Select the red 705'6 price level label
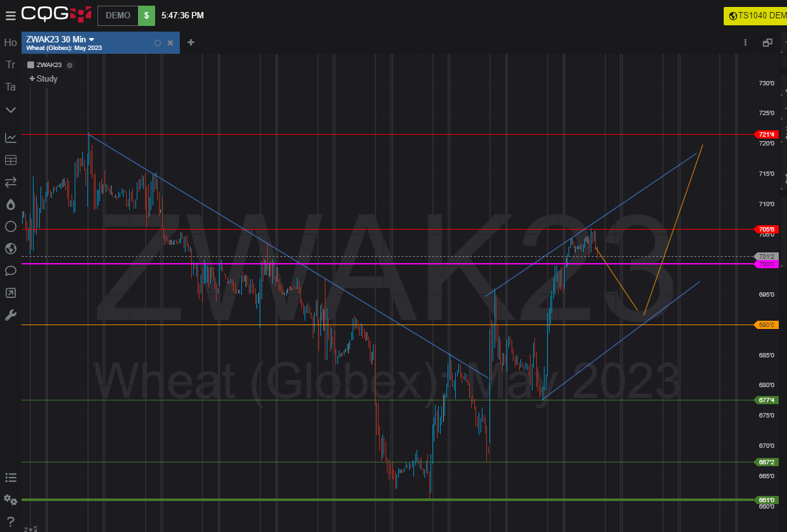 766,229
